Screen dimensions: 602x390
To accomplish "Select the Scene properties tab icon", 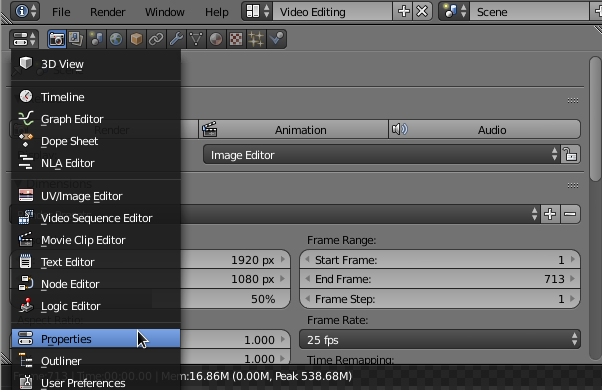I will tap(96, 39).
